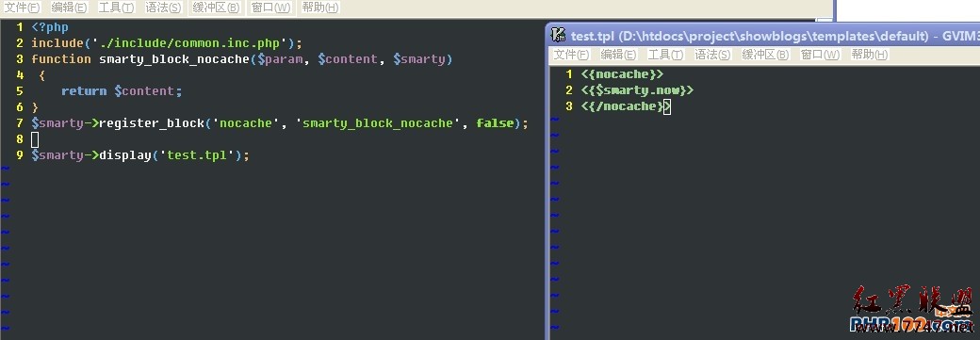Image resolution: width=980 pixels, height=340 pixels.
Task: Open 语法(S) menu in the left GVIM window
Action: (163, 8)
